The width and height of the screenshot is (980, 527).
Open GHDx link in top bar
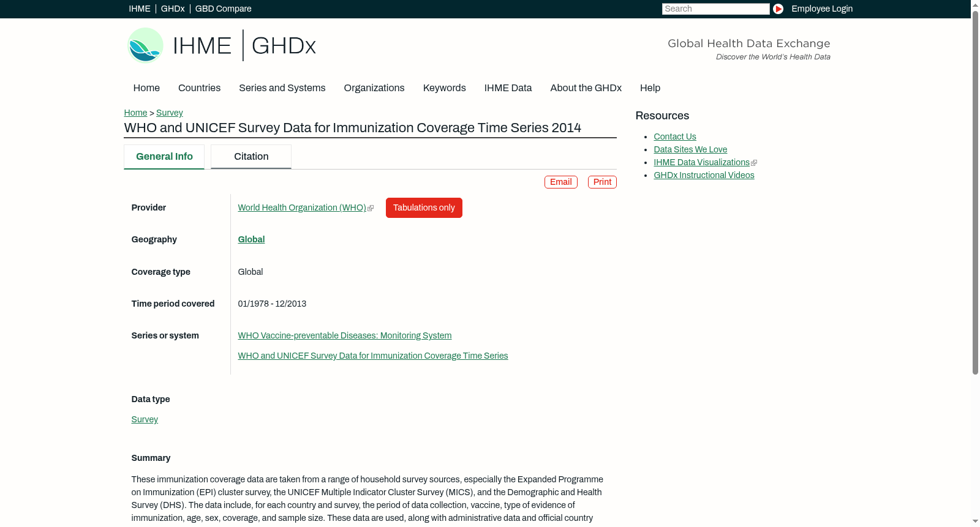[173, 9]
